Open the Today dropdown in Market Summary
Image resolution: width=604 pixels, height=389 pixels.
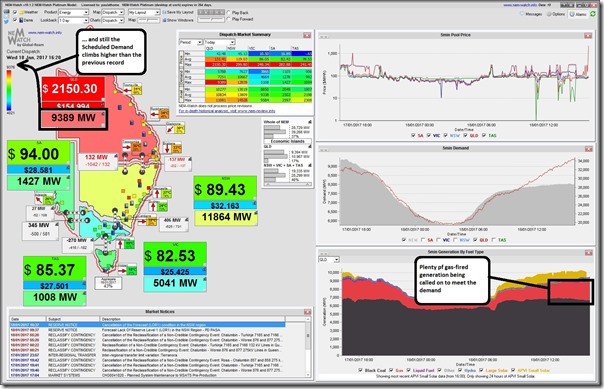click(x=219, y=42)
